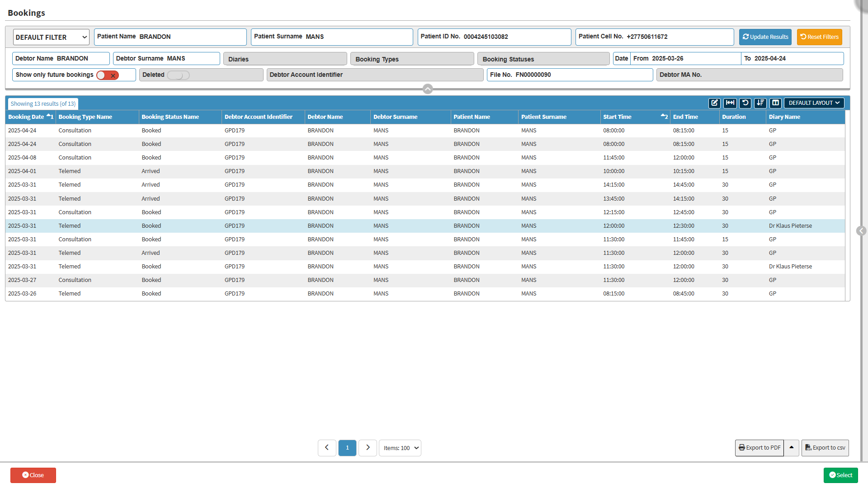The width and height of the screenshot is (868, 488).
Task: Click the column chooser icon
Action: click(x=775, y=103)
